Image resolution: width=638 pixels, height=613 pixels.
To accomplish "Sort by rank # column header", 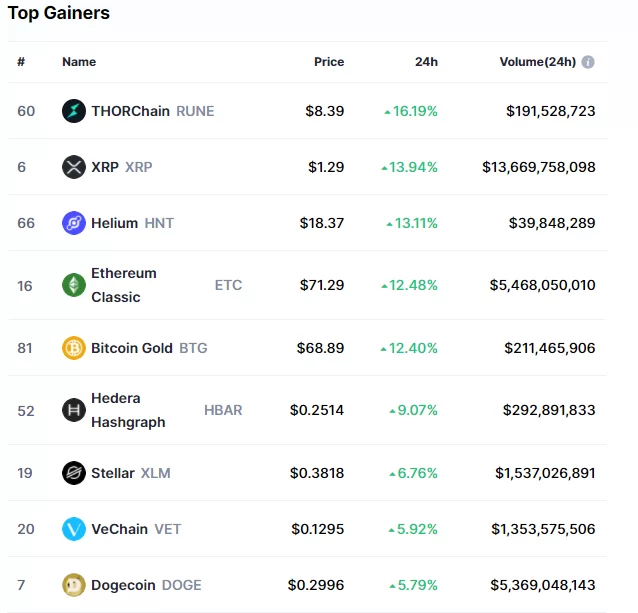I will (21, 62).
